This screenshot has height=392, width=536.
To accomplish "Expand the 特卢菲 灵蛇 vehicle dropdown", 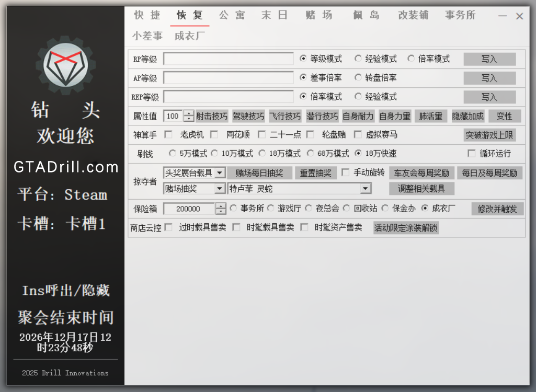I will [300, 188].
